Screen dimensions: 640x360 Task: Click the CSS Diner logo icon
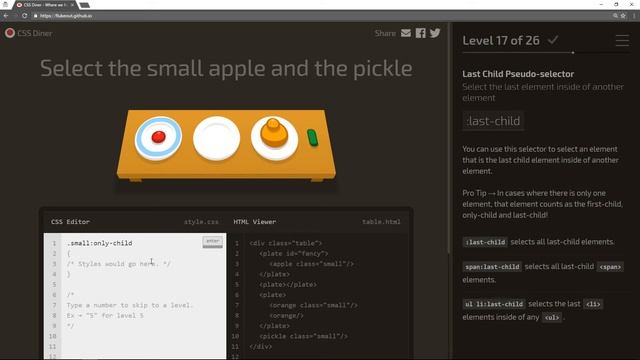(x=10, y=33)
